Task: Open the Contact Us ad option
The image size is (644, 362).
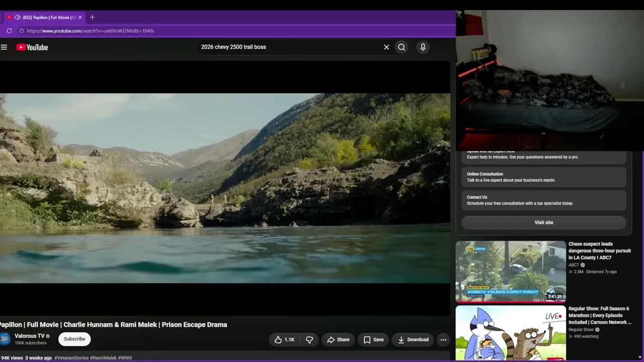Action: coord(544,200)
